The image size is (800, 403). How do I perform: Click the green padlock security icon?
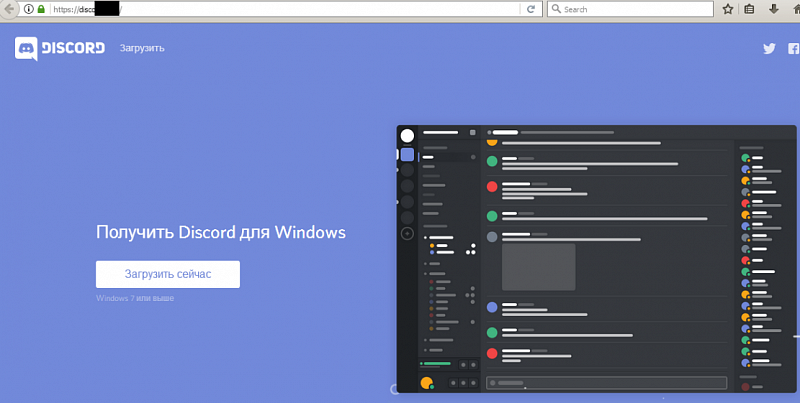pos(41,9)
